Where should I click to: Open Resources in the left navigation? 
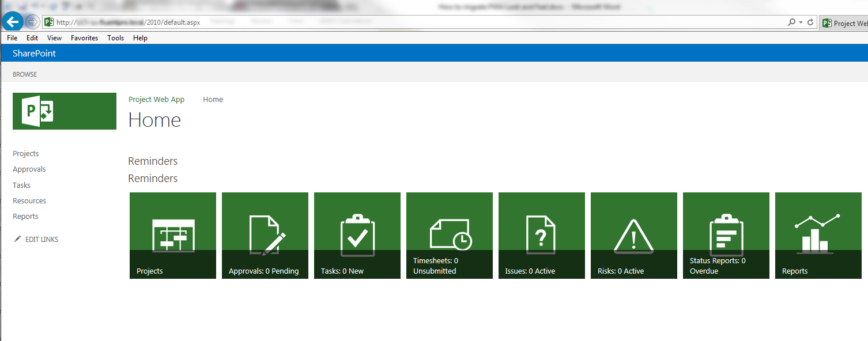[x=29, y=201]
